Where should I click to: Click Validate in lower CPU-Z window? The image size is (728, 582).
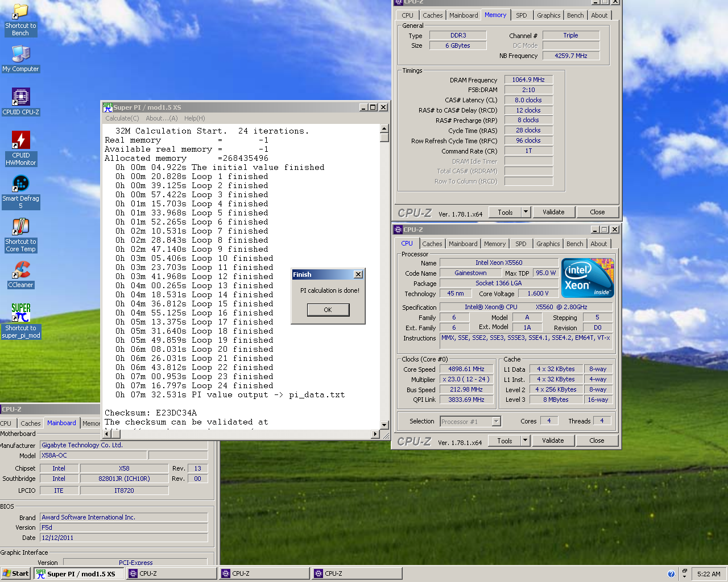pyautogui.click(x=553, y=440)
